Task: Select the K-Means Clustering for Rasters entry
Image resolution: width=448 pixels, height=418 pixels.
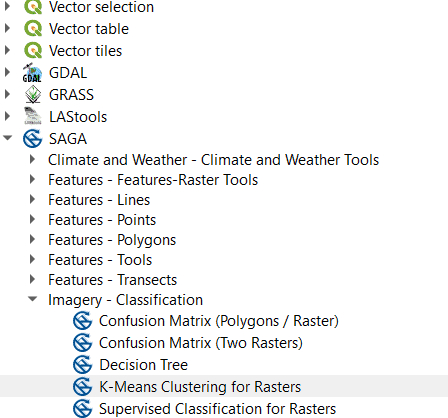Action: (200, 387)
